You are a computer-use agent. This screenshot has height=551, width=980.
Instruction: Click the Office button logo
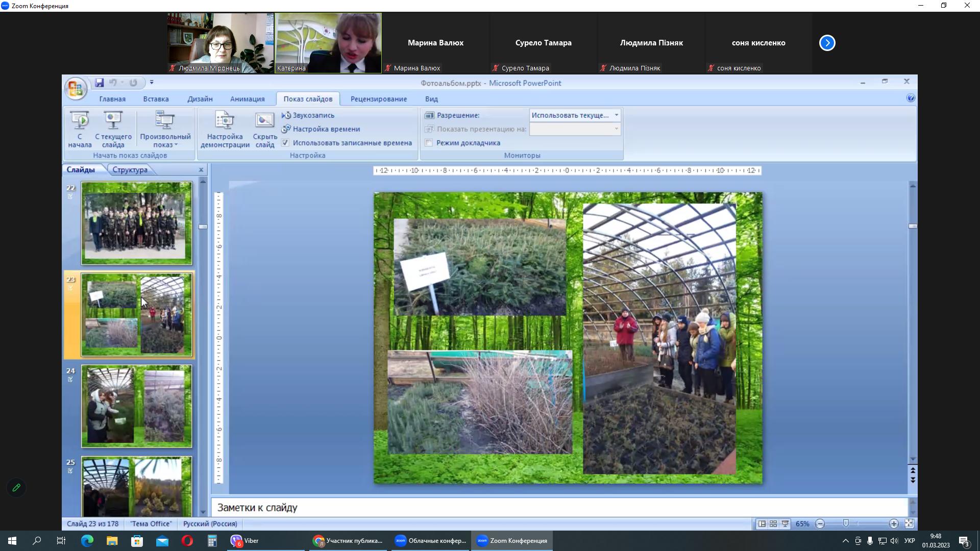tap(76, 89)
